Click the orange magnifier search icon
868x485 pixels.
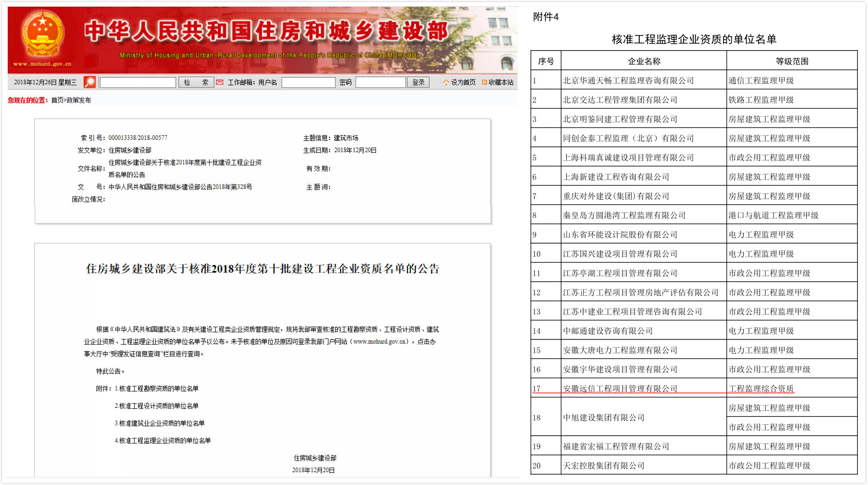coord(89,82)
